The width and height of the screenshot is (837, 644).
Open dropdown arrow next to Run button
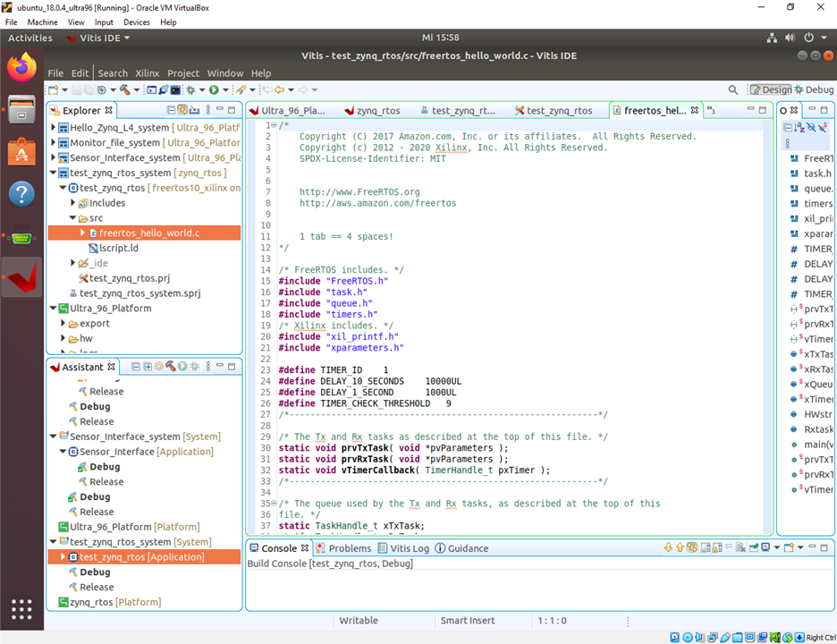point(224,90)
